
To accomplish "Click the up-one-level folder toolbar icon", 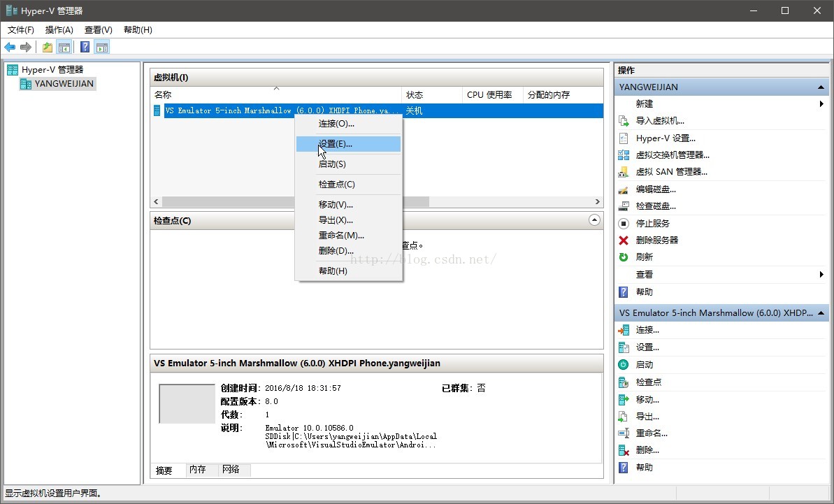I will click(x=48, y=48).
